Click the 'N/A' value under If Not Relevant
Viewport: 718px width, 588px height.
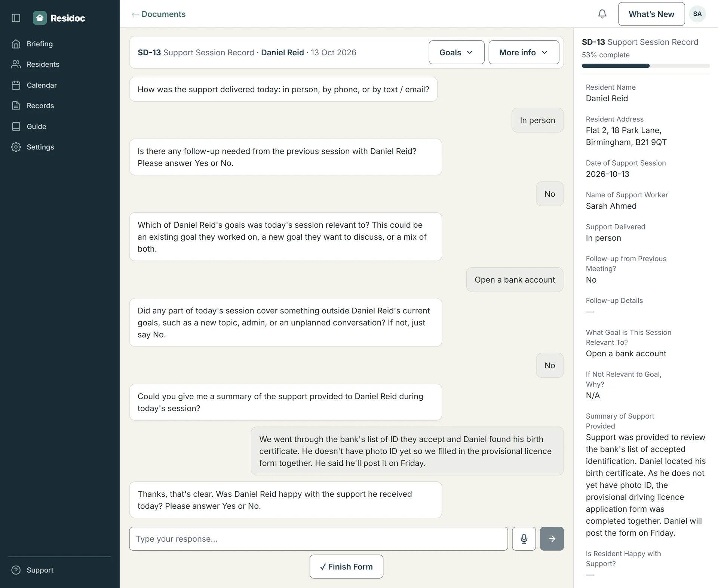point(593,395)
